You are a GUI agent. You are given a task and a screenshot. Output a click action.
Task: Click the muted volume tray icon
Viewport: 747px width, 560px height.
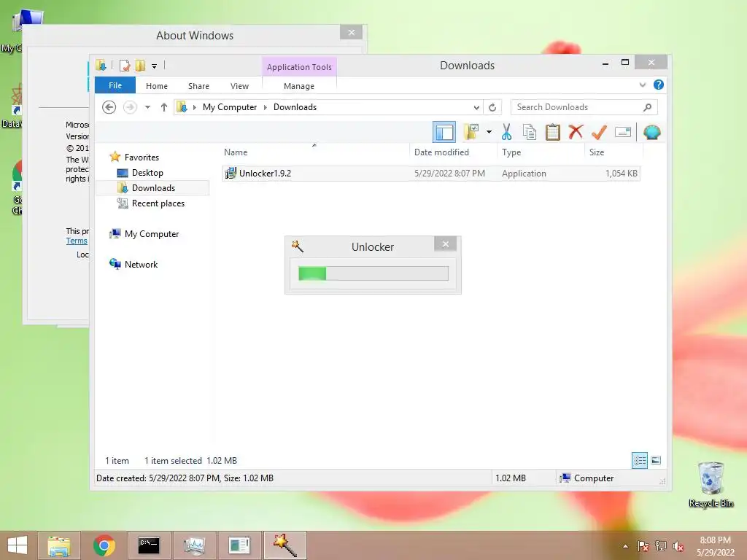678,546
